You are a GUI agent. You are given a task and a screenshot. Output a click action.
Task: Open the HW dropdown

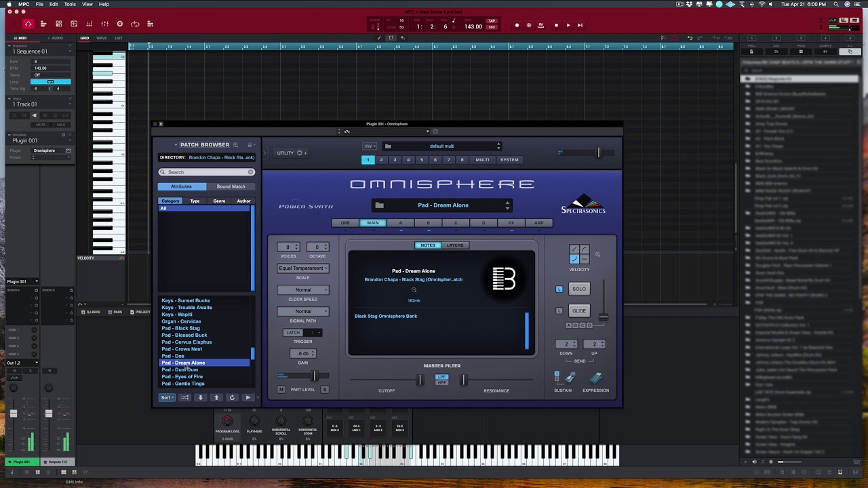tap(370, 146)
